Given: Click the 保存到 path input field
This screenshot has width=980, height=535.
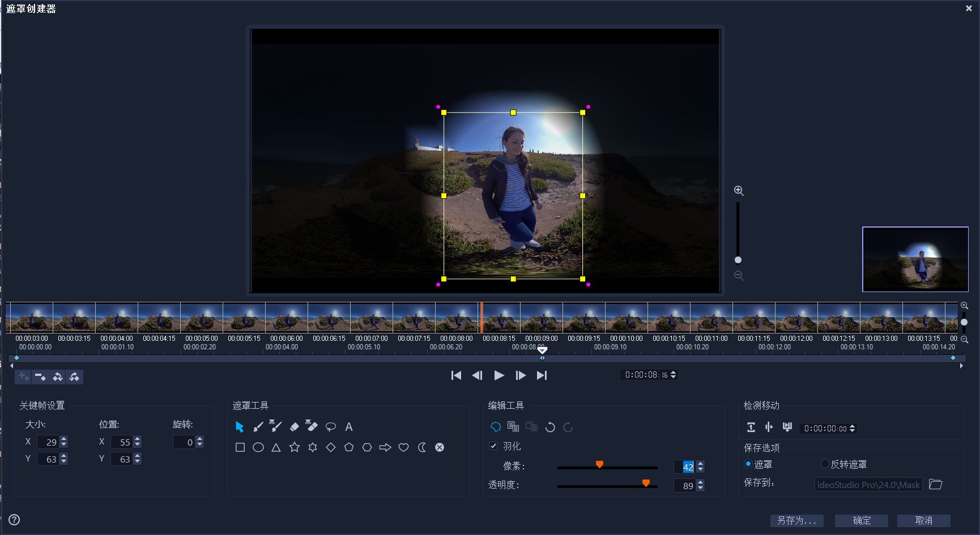Looking at the screenshot, I should tap(868, 485).
